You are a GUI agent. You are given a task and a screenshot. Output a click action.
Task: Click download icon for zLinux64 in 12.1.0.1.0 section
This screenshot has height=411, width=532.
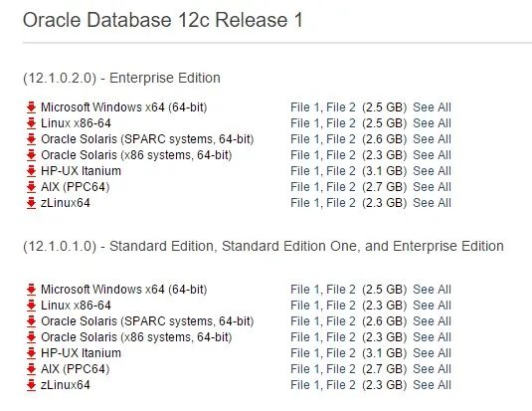31,385
